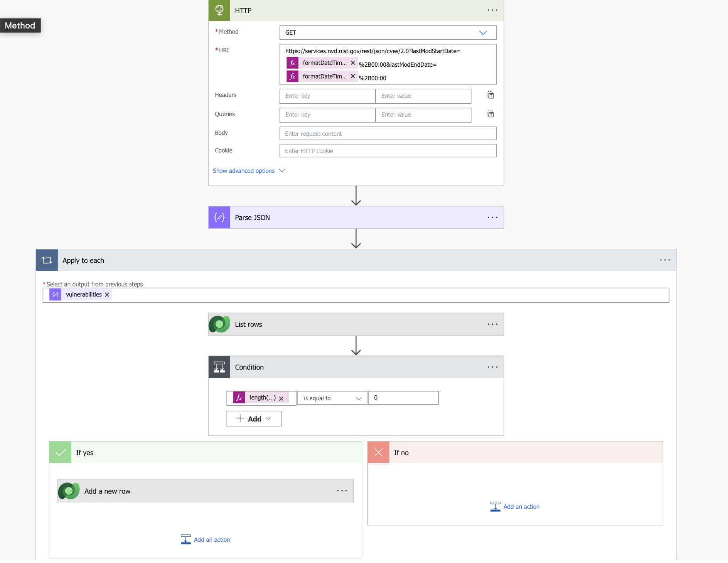Screen dimensions: 728x563
Task: Switch Headers to text mode icon
Action: 490,95
